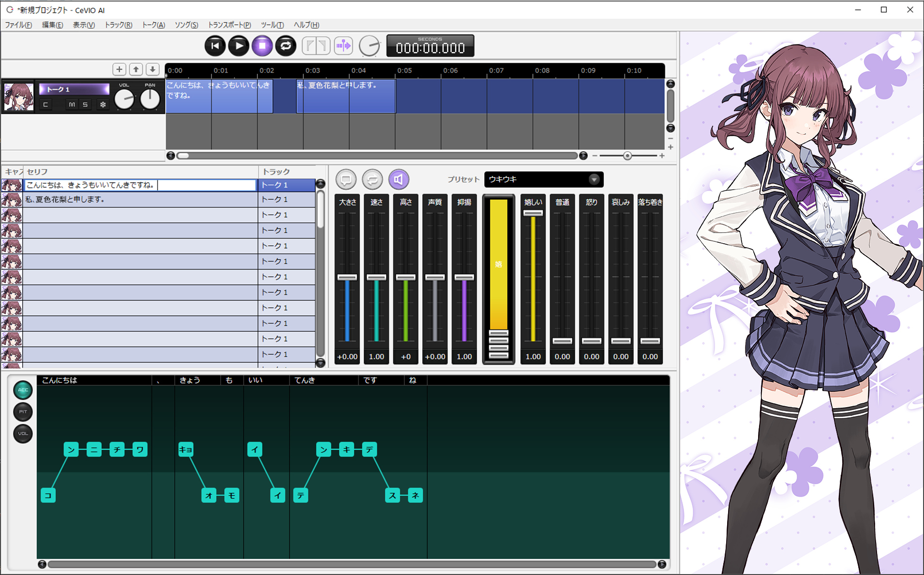Image resolution: width=924 pixels, height=575 pixels.
Task: Start playback with the play button
Action: [x=238, y=46]
